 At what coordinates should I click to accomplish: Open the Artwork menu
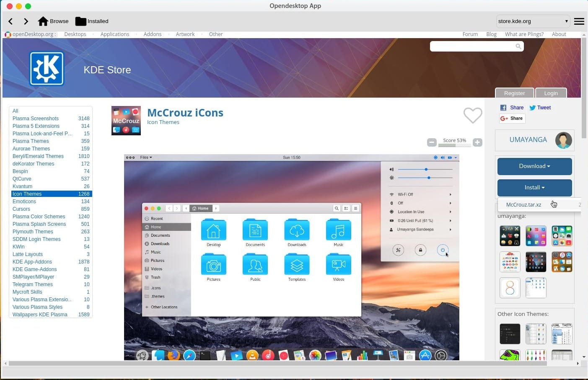coord(185,34)
